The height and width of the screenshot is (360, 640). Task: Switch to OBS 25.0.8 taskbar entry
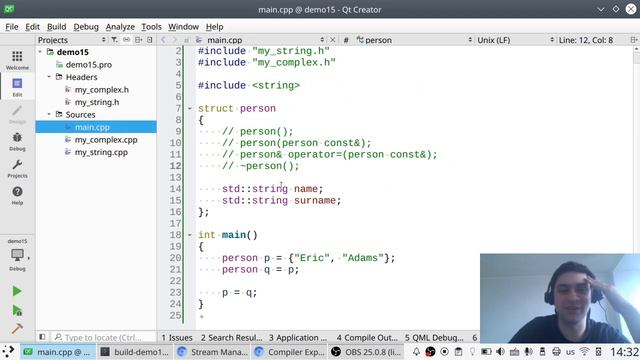point(366,351)
